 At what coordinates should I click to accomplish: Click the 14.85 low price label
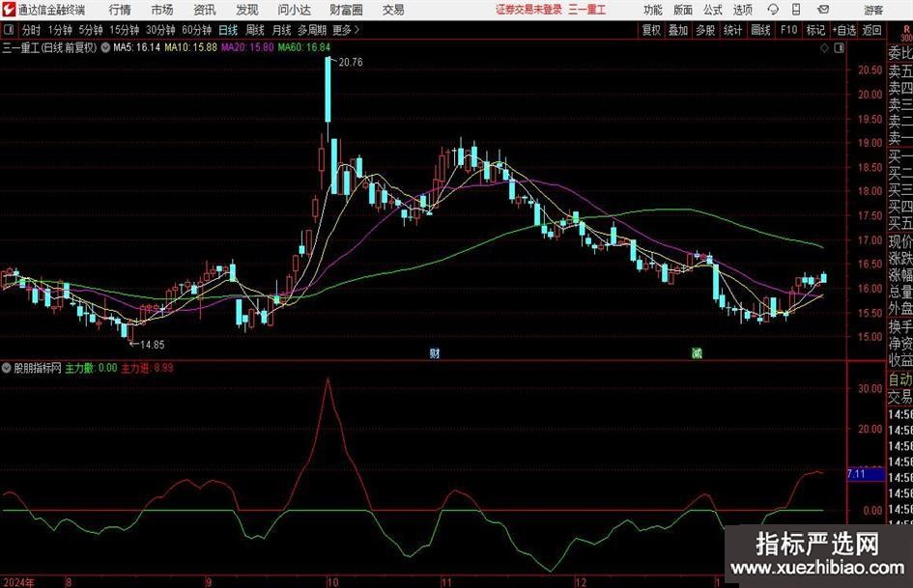coord(152,345)
